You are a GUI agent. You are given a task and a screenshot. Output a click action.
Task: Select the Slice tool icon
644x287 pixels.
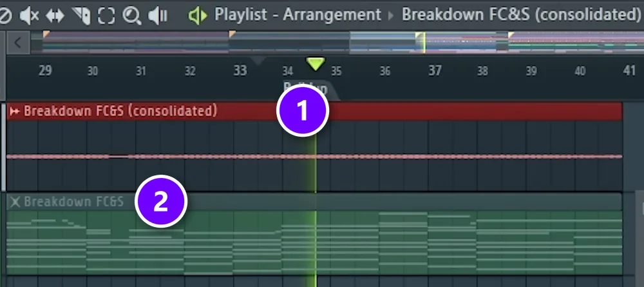point(81,15)
